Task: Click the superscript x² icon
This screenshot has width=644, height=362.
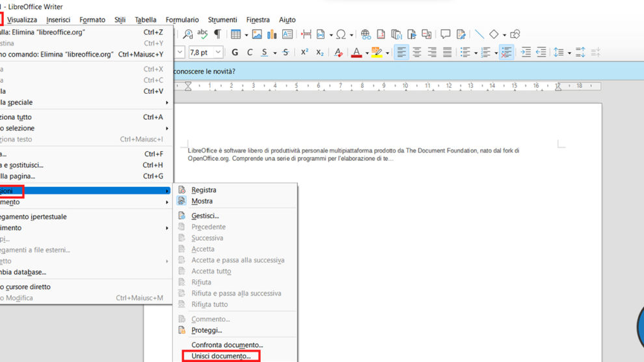Action: coord(304,52)
